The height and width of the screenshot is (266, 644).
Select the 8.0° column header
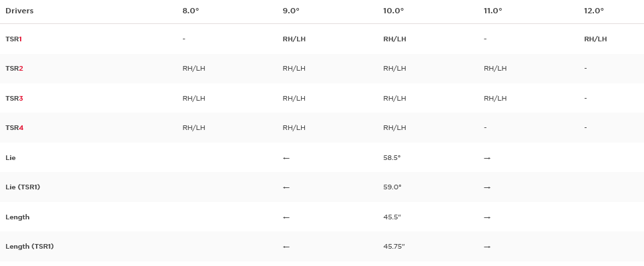point(191,11)
